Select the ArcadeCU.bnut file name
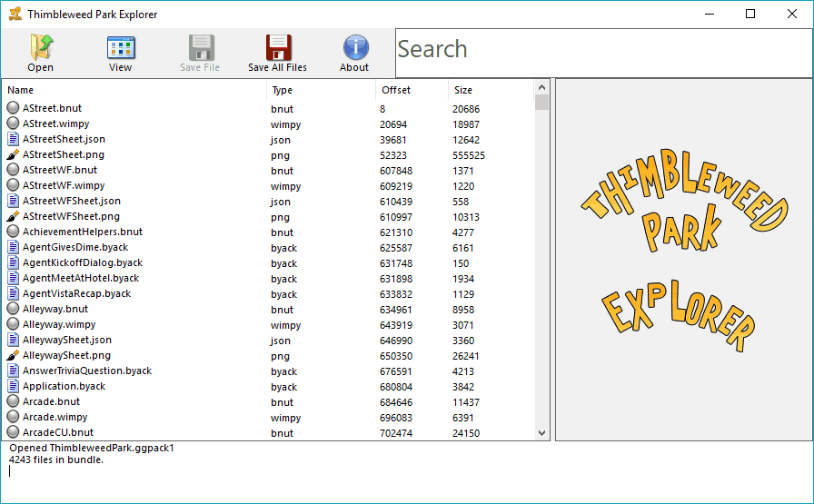The height and width of the screenshot is (504, 814). tap(58, 432)
